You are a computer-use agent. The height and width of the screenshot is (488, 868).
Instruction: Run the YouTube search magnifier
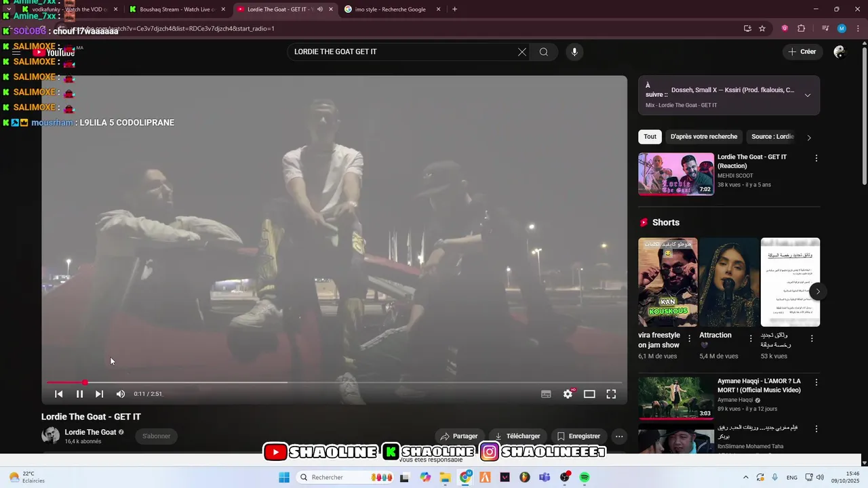point(544,52)
